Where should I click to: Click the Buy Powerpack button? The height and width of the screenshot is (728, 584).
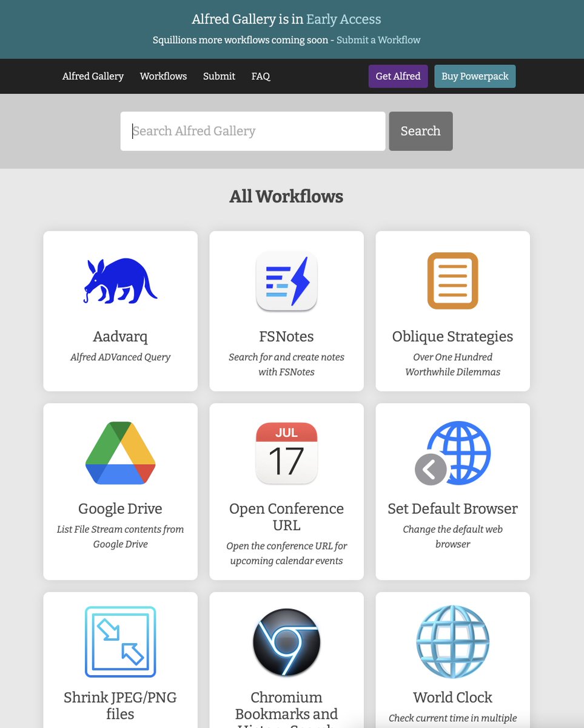(475, 76)
